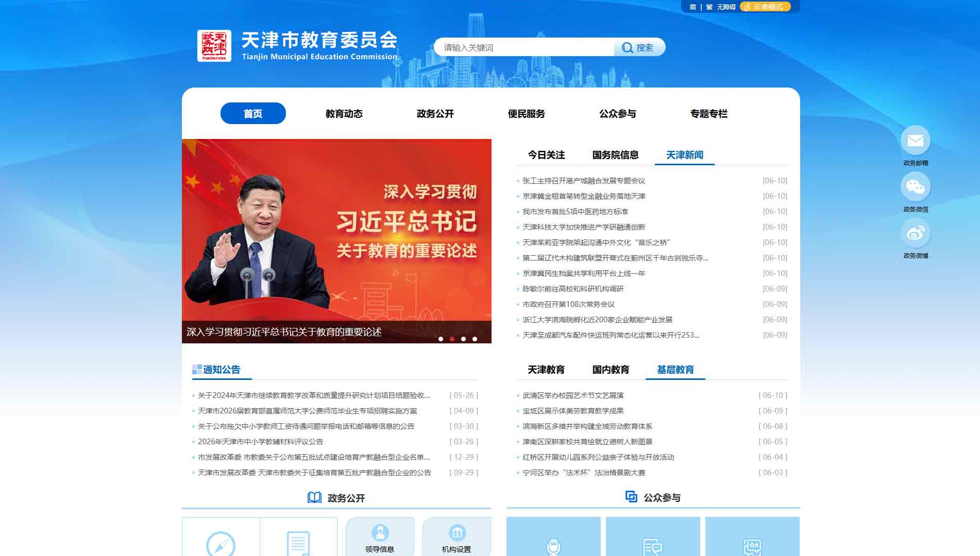The height and width of the screenshot is (556, 980).
Task: Click the QA icon under 公众参与
Action: click(752, 547)
